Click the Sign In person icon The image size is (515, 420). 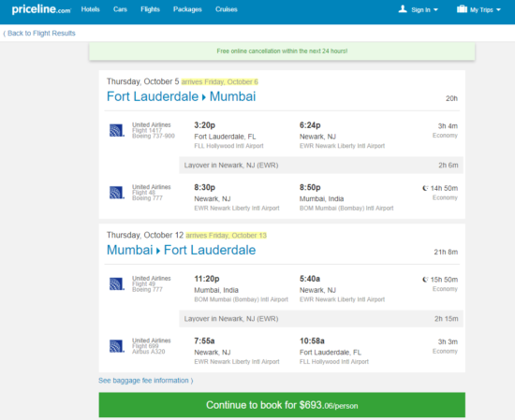tap(403, 9)
